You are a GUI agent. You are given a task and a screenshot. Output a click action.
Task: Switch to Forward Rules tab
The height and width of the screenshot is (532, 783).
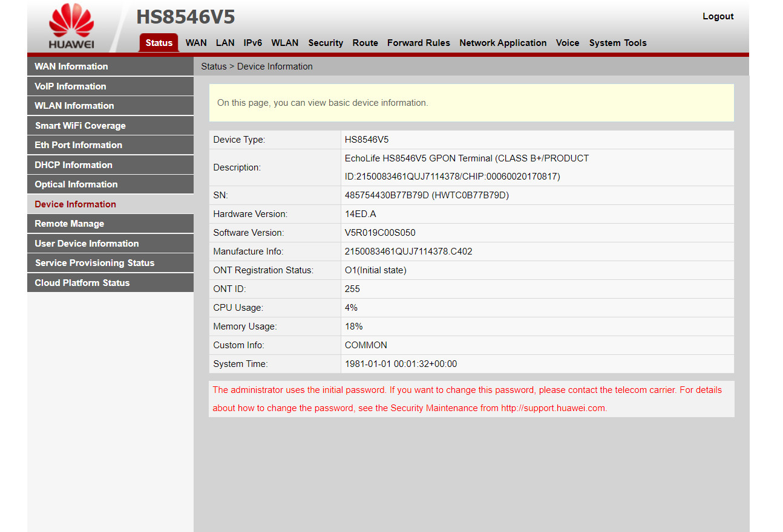(x=418, y=43)
